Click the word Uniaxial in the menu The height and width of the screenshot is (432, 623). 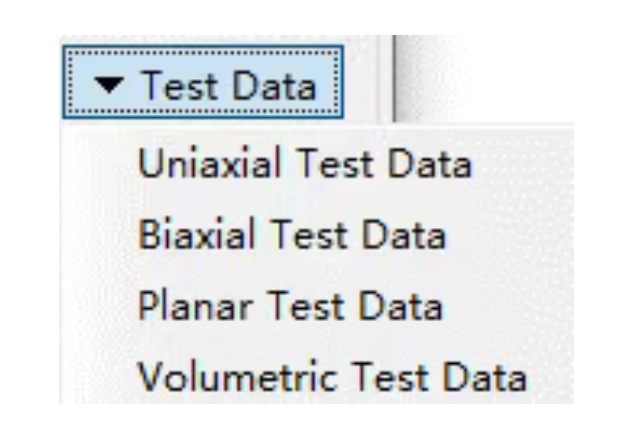point(194,163)
